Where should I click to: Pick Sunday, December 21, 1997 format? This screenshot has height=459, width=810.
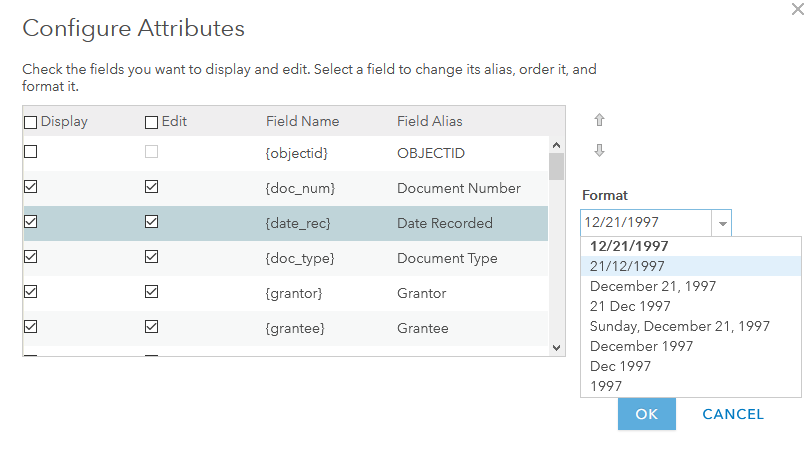(679, 326)
